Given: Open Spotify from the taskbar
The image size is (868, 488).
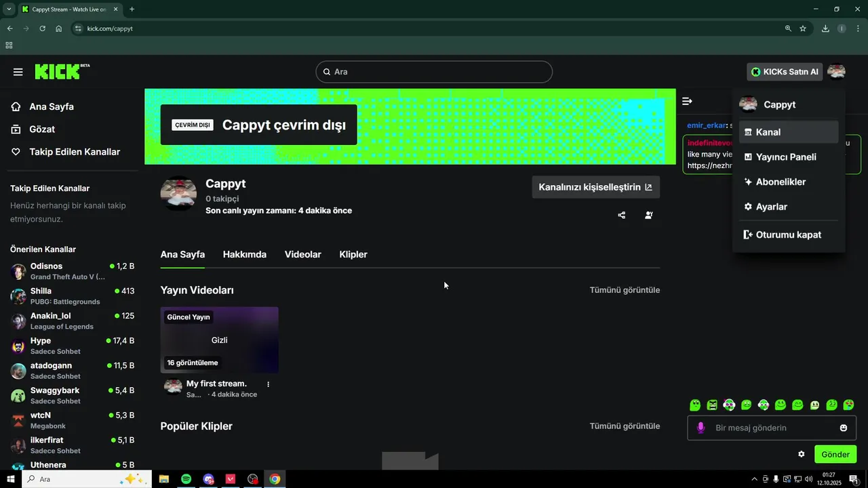Looking at the screenshot, I should pos(186,479).
